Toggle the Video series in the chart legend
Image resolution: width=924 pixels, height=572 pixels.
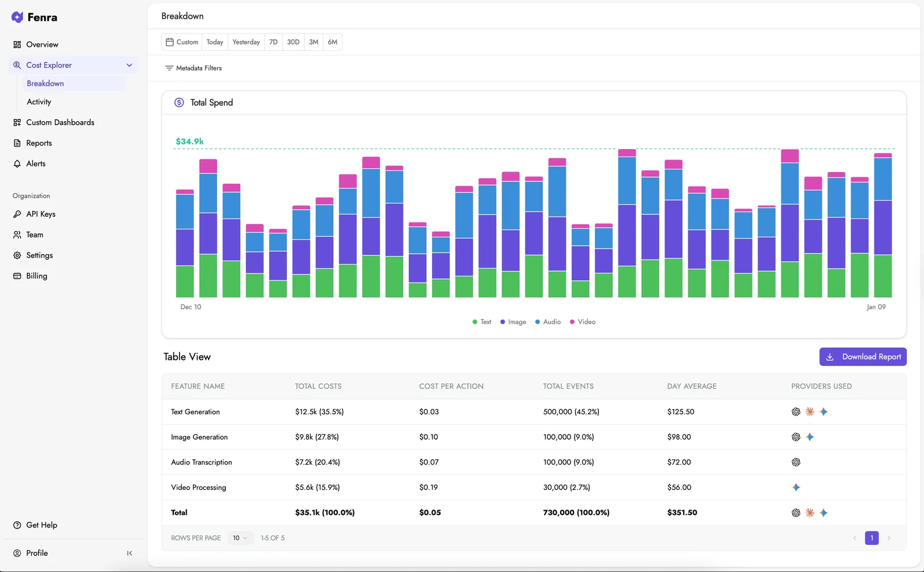[x=582, y=322]
